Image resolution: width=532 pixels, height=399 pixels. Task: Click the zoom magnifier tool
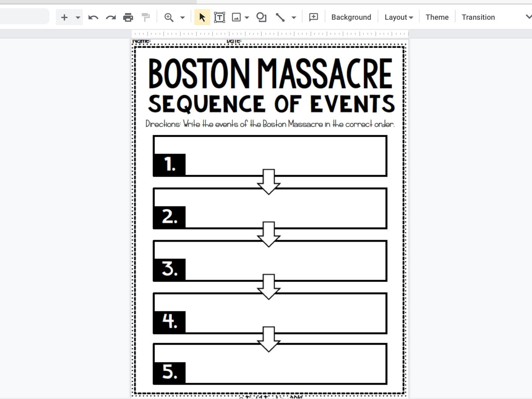point(169,17)
